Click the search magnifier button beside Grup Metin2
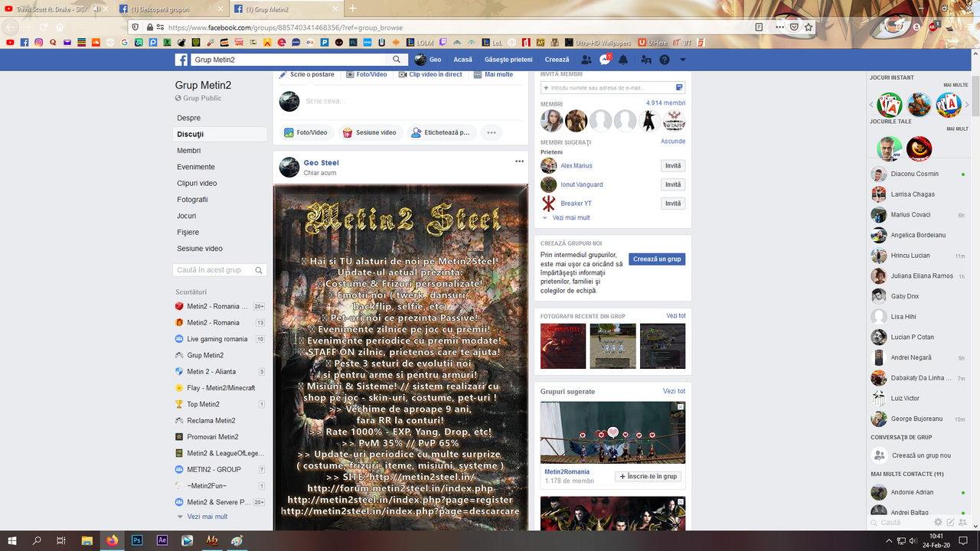This screenshot has width=980, height=551. click(397, 60)
